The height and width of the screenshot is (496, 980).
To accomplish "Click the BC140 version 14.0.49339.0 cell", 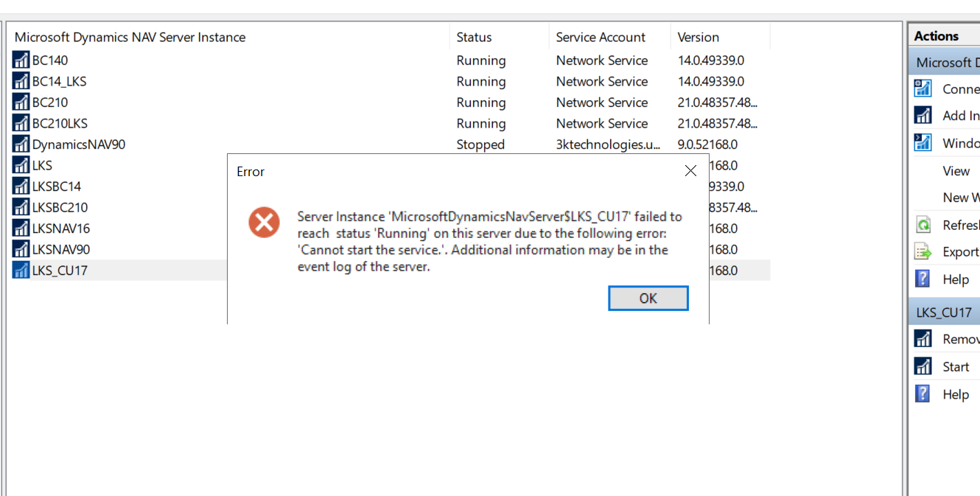I will point(711,60).
